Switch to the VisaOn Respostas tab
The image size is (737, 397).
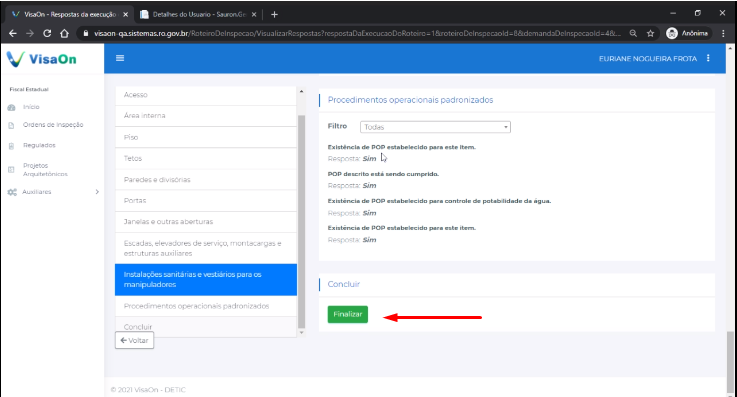pyautogui.click(x=71, y=15)
